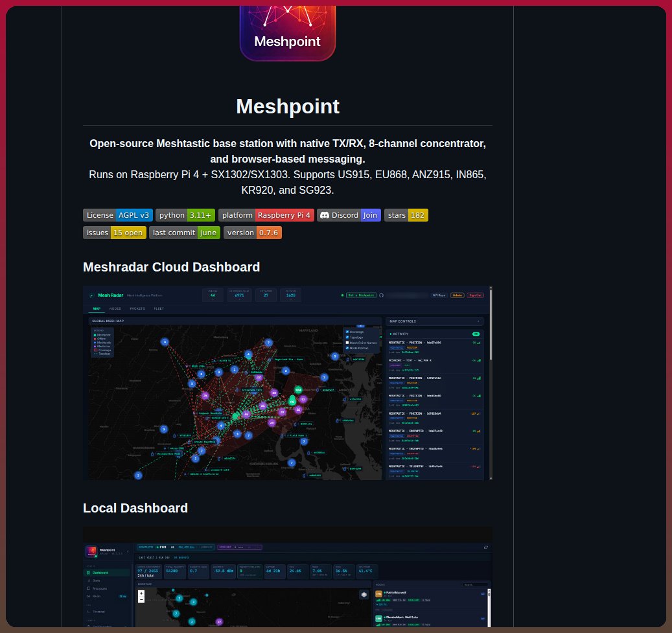Image resolution: width=672 pixels, height=633 pixels.
Task: Open the python 3.11+ badge
Action: coord(185,215)
